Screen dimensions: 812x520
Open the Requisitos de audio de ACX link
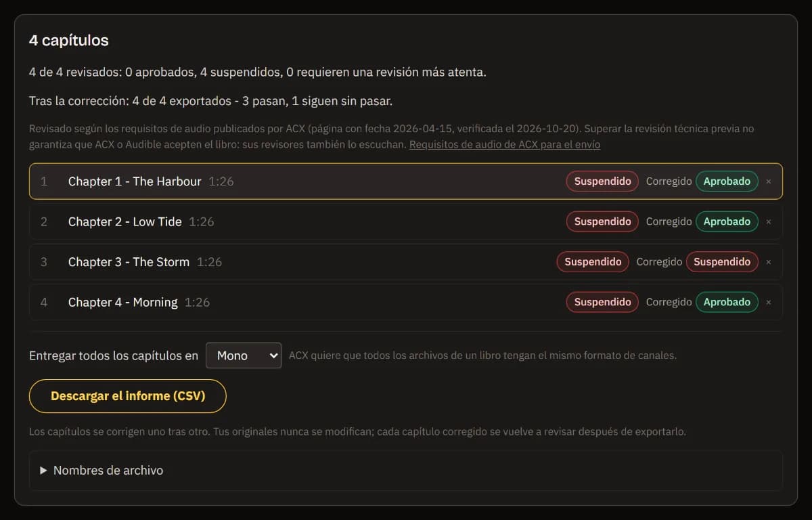pyautogui.click(x=505, y=144)
